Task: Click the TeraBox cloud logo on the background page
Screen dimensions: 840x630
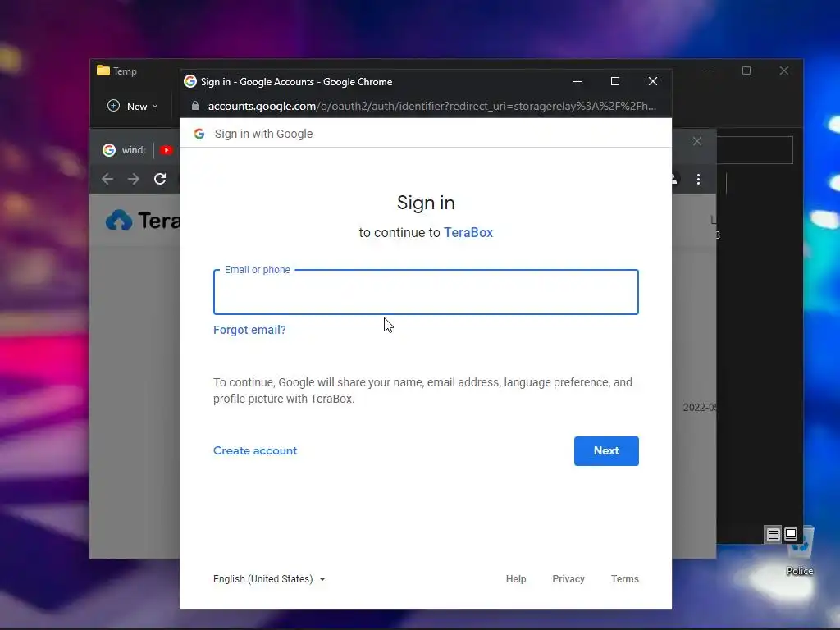Action: [x=119, y=220]
